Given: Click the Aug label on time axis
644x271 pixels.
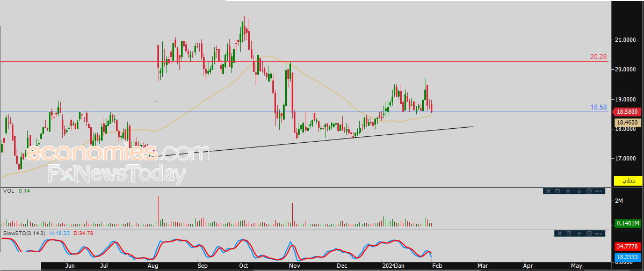Looking at the screenshot, I should point(153,266).
